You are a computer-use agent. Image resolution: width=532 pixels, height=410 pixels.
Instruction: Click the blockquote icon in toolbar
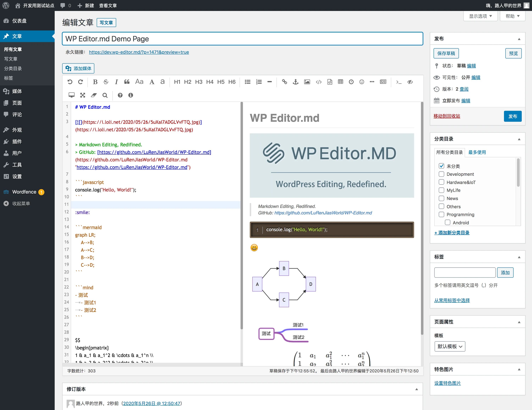click(x=127, y=82)
